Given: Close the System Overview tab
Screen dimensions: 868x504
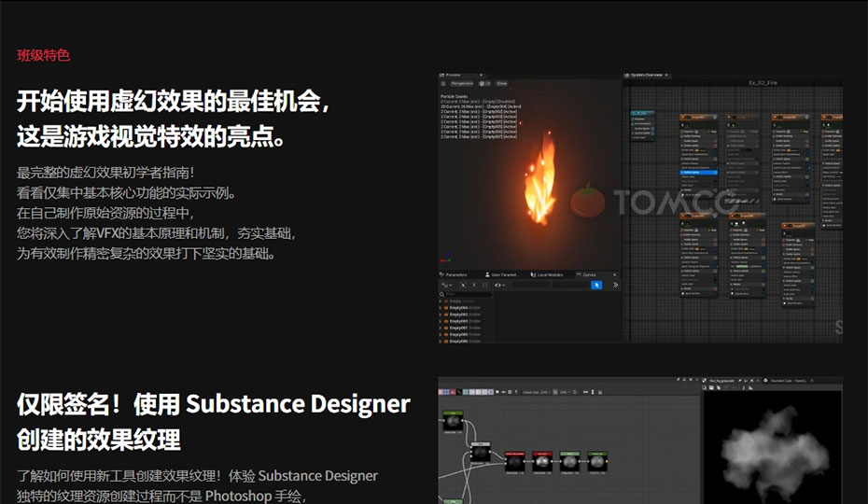Looking at the screenshot, I should click(x=666, y=75).
